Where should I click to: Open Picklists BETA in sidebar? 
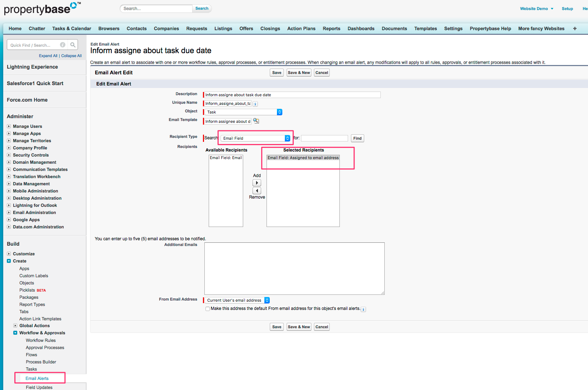[x=33, y=290]
